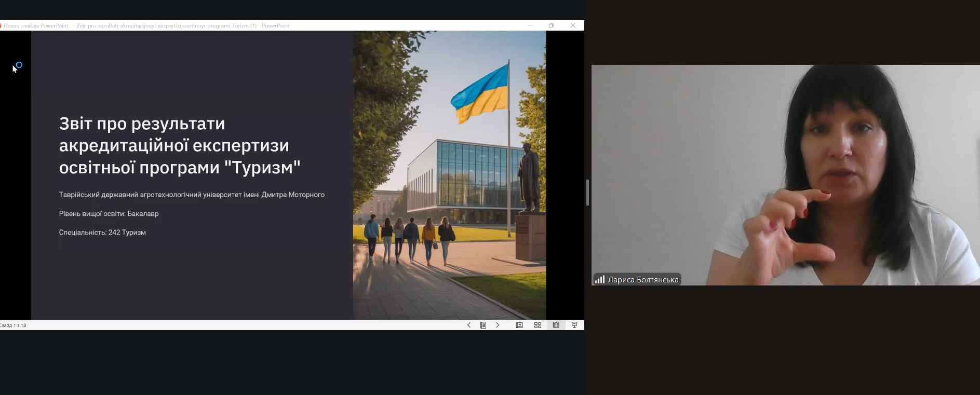
Task: Click 'Рівень вищої освіти: Бакалавр' text
Action: [109, 213]
